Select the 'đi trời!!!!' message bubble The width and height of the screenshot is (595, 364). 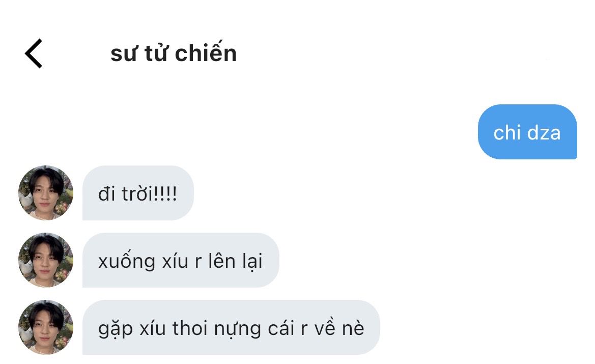point(138,193)
